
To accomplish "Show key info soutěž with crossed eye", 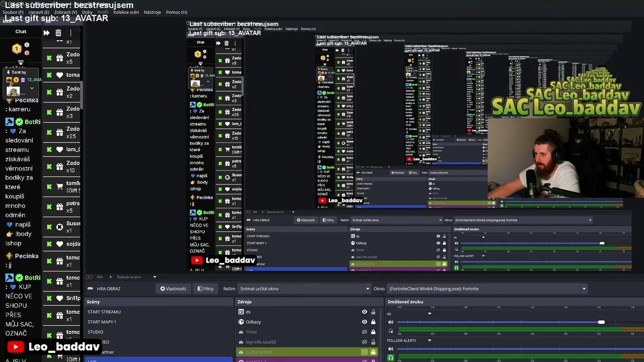I will [x=364, y=342].
